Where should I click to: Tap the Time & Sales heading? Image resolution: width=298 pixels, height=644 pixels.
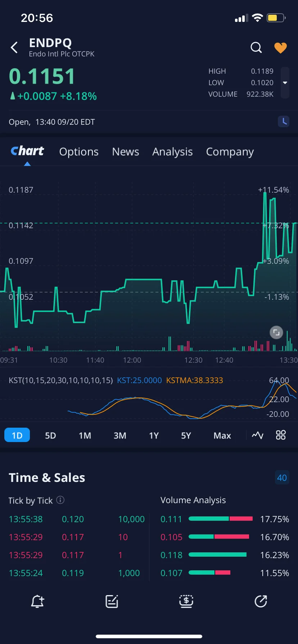pos(47,478)
